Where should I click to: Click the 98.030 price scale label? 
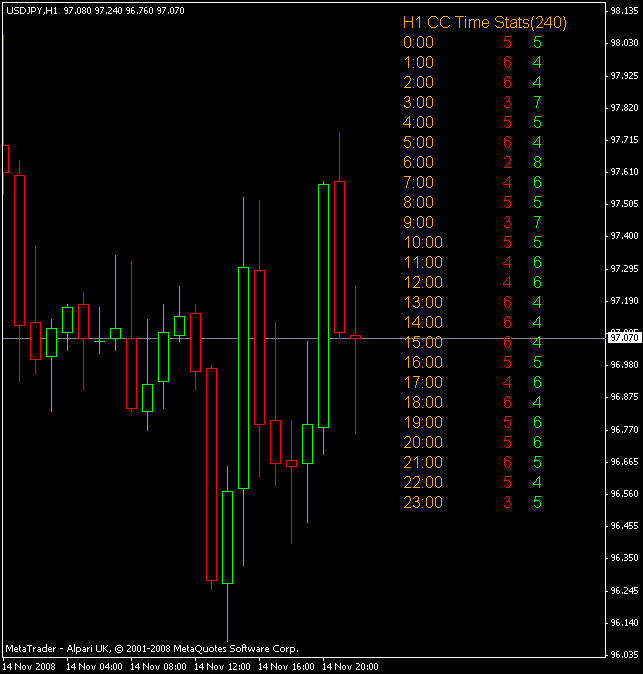(x=625, y=43)
